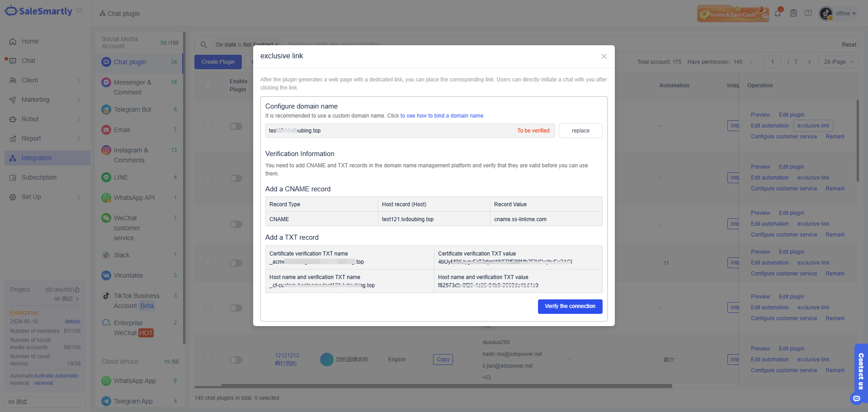This screenshot has height=412, width=868.
Task: Open the Subscription menu item
Action: pos(47,177)
